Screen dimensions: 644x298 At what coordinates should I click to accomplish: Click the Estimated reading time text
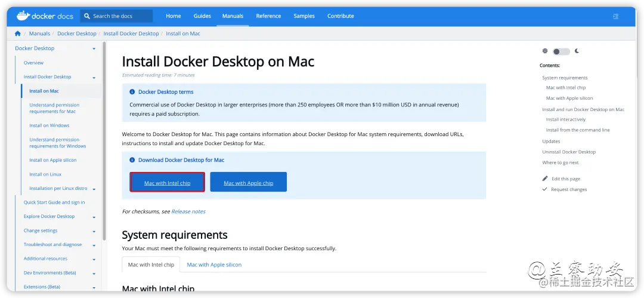coord(159,75)
